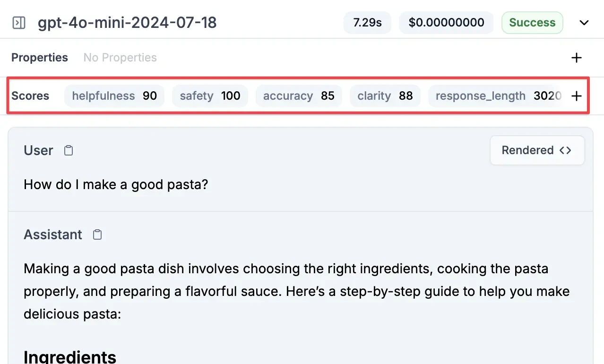Select the Scores section label
604x364 pixels.
[30, 95]
